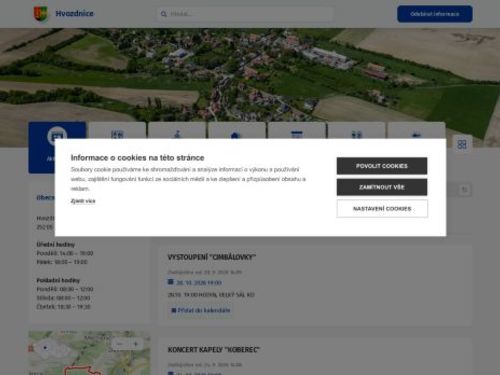Click the calendar icon next to event date
Screen dimensions: 500x375
pyautogui.click(x=171, y=282)
